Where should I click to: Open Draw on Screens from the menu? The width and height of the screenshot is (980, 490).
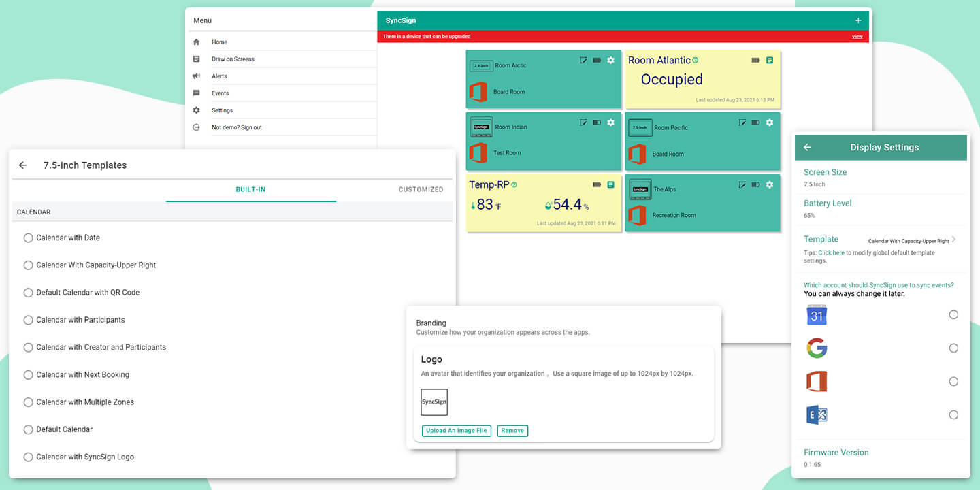point(233,59)
